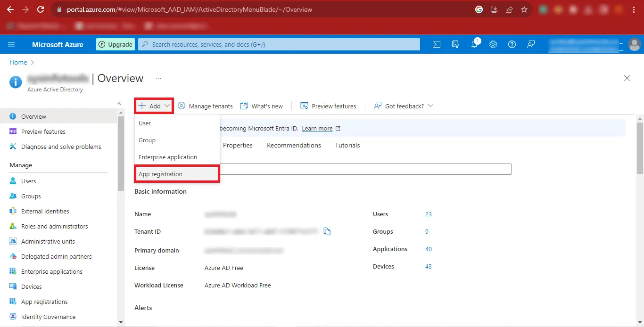The width and height of the screenshot is (644, 327).
Task: Click the Learn more link
Action: 317,128
